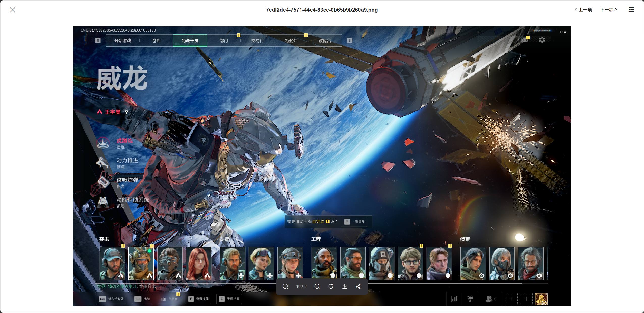Open the 改枪台 tab
Image resolution: width=644 pixels, height=313 pixels.
click(325, 41)
